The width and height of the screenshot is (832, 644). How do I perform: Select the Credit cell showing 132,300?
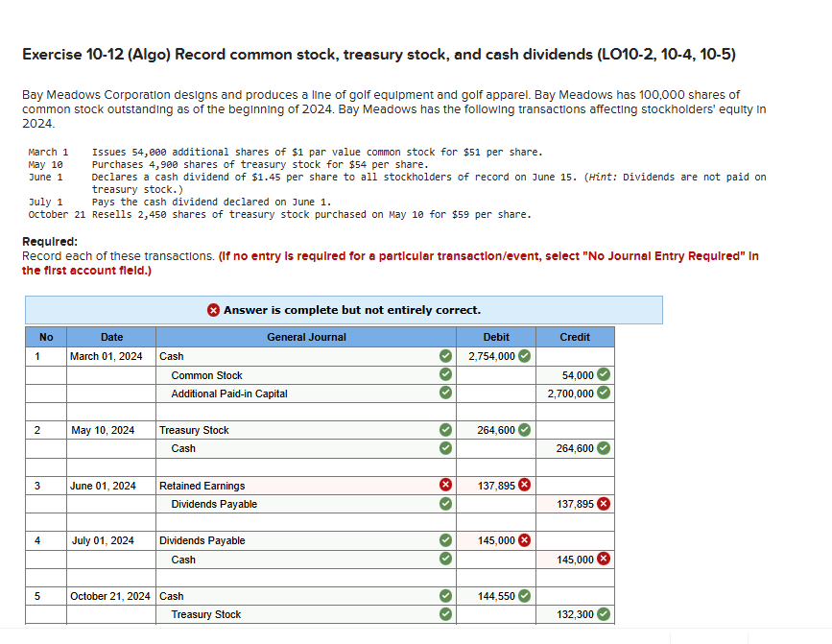point(576,614)
